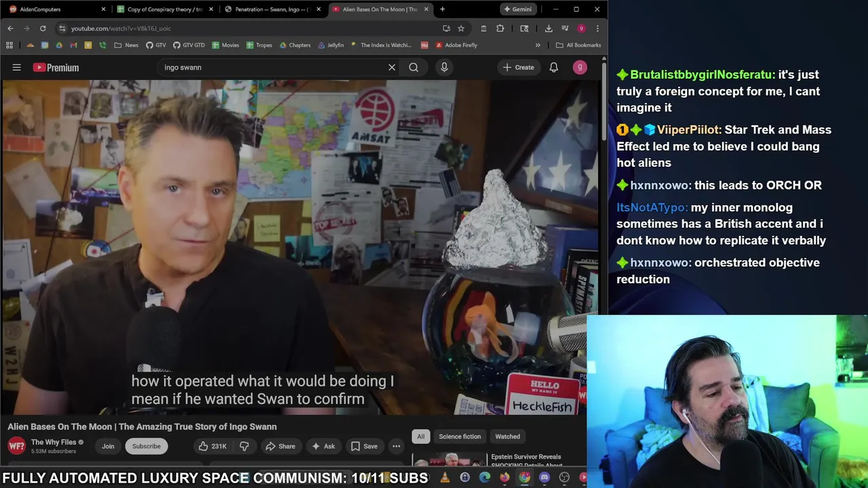Go back in browser

pyautogui.click(x=10, y=28)
